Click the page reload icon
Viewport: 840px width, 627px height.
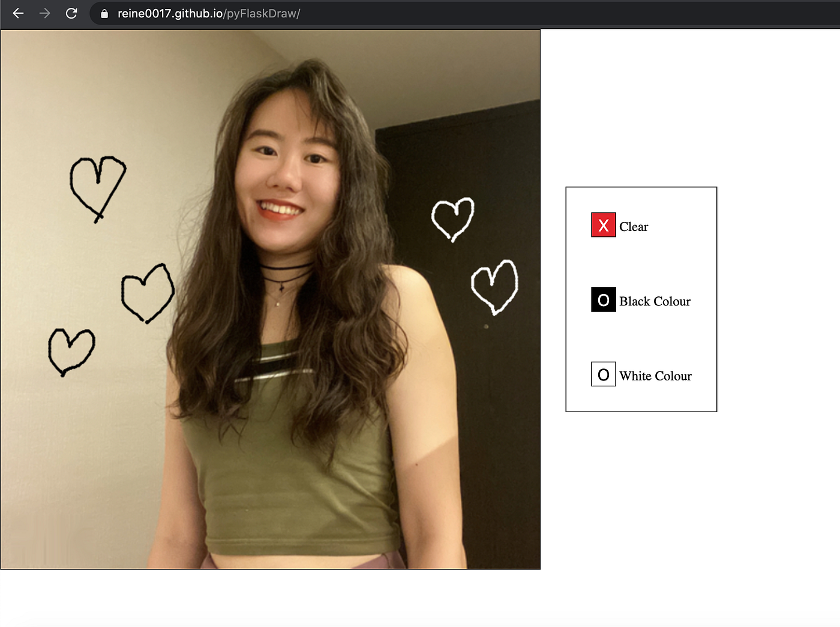(71, 13)
